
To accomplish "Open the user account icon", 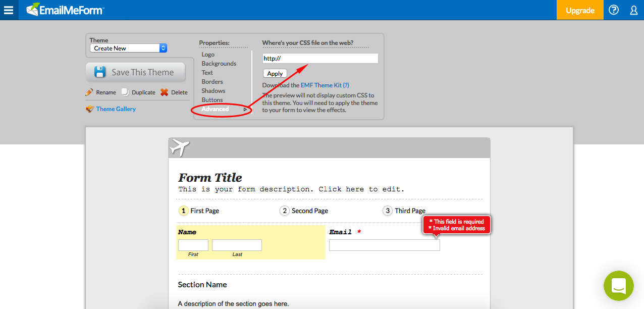I will coord(634,10).
